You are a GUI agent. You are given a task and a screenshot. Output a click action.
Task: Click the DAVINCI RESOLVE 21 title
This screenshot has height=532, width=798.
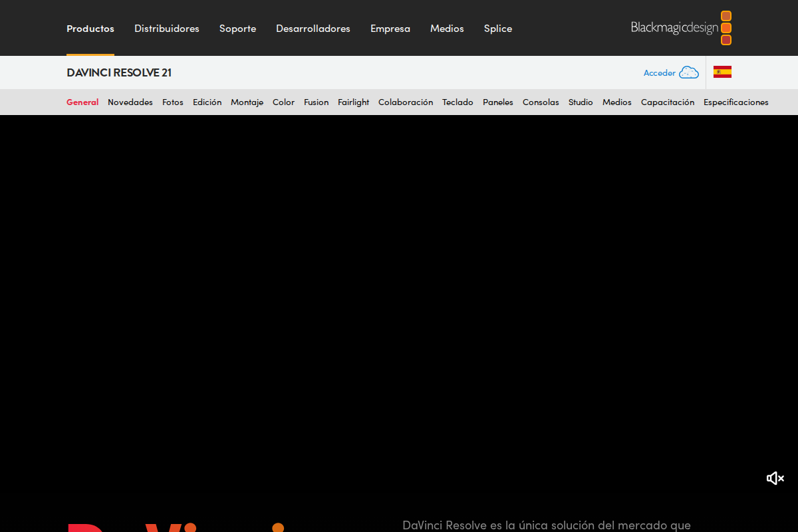tap(119, 72)
